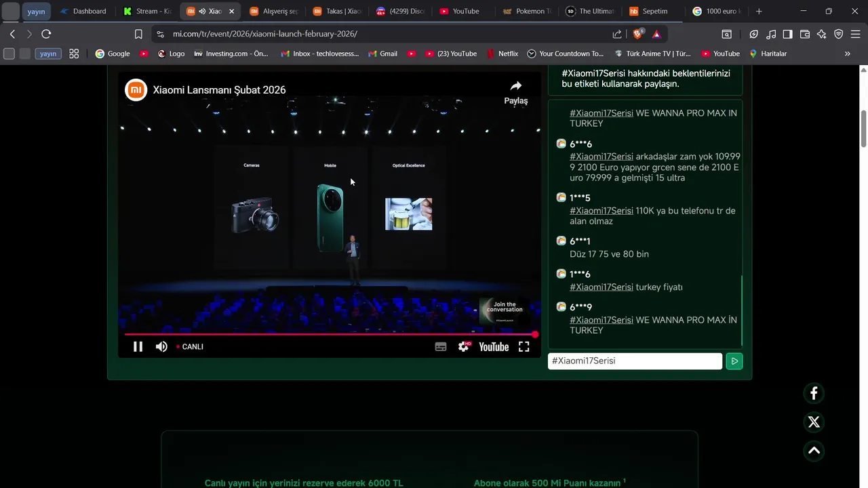
Task: Open the Haritalar bookmark
Action: 768,54
